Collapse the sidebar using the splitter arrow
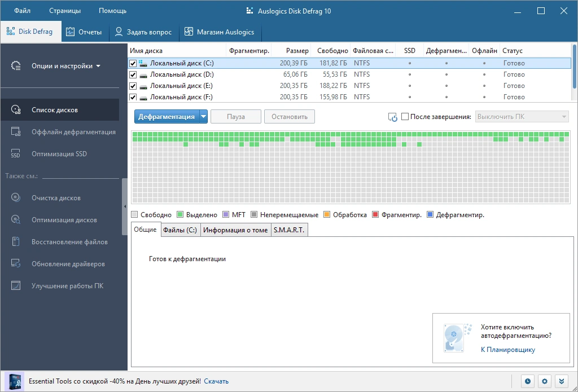 point(125,206)
